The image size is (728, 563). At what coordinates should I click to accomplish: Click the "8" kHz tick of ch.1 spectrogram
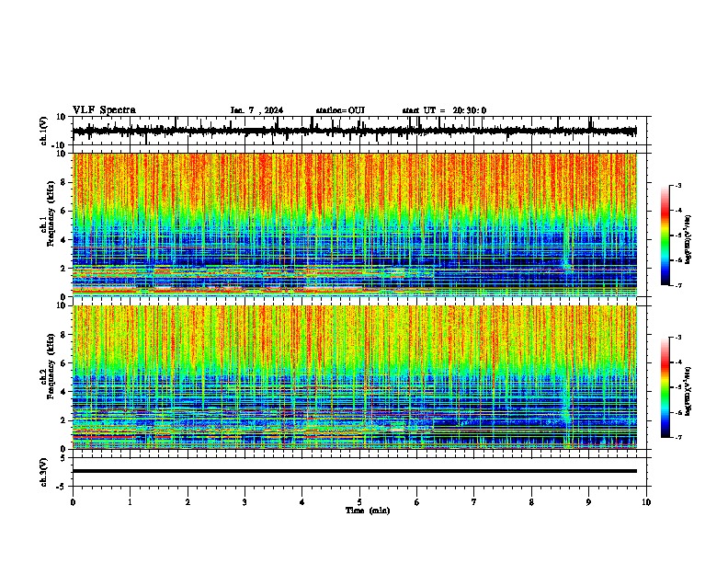click(64, 182)
